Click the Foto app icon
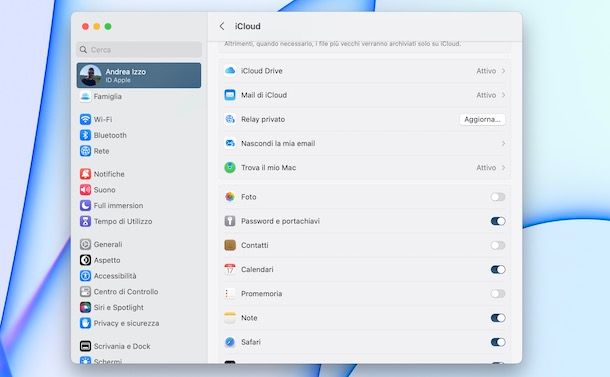Screen dimensions: 610x377 click(230, 197)
